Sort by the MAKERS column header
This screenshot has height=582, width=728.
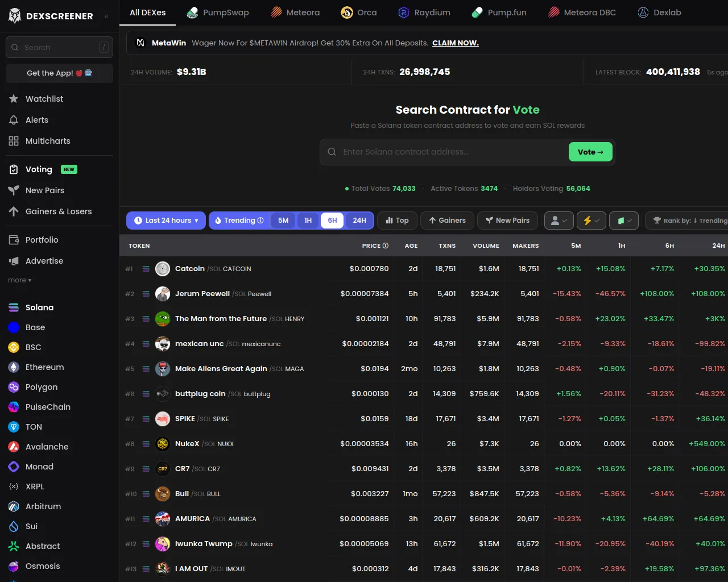526,246
